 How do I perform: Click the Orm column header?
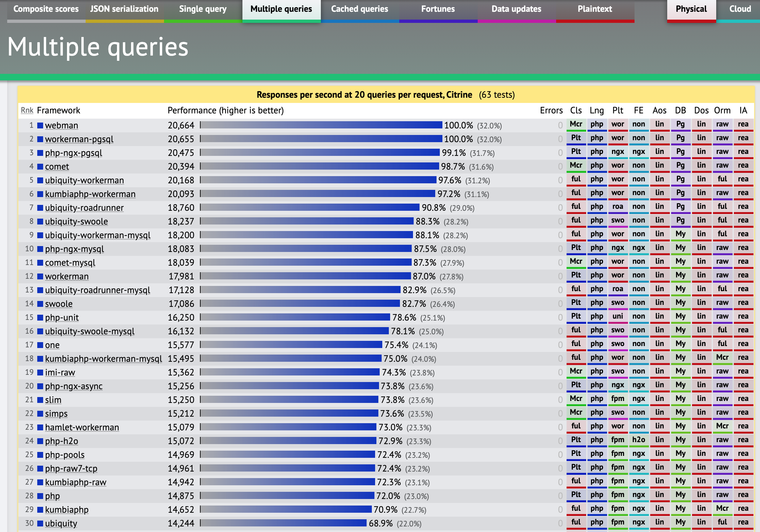(x=722, y=110)
